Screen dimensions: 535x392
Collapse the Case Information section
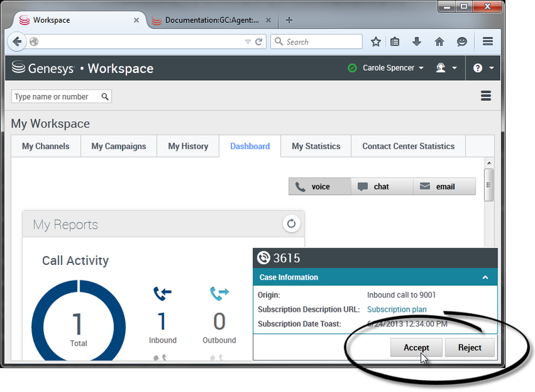click(486, 277)
